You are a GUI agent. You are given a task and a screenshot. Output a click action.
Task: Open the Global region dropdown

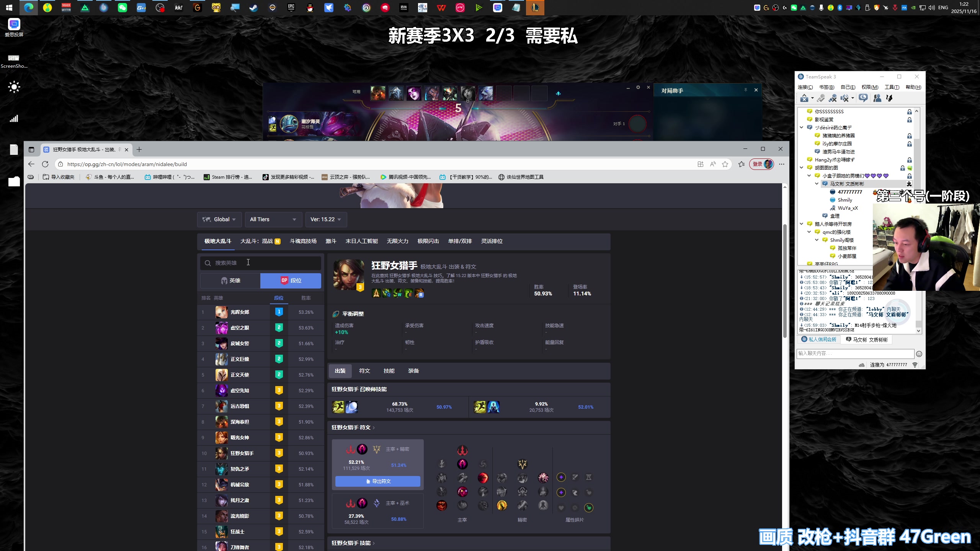point(219,219)
